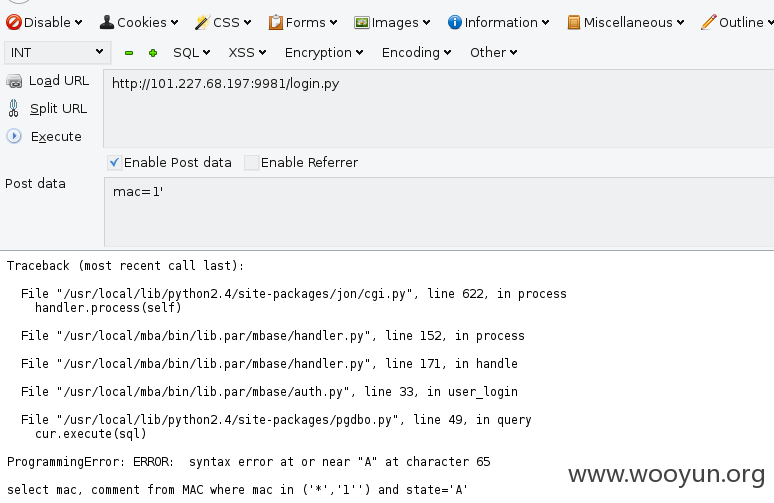Viewport: 774px width, 503px height.
Task: Open the INT type dropdown
Action: pos(57,52)
